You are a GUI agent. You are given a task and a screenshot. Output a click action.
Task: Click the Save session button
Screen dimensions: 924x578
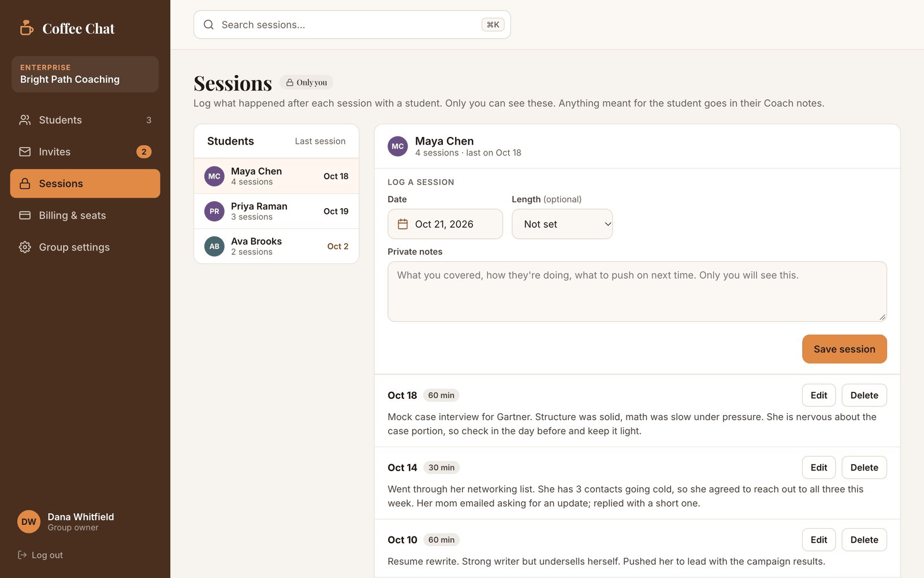(x=844, y=349)
